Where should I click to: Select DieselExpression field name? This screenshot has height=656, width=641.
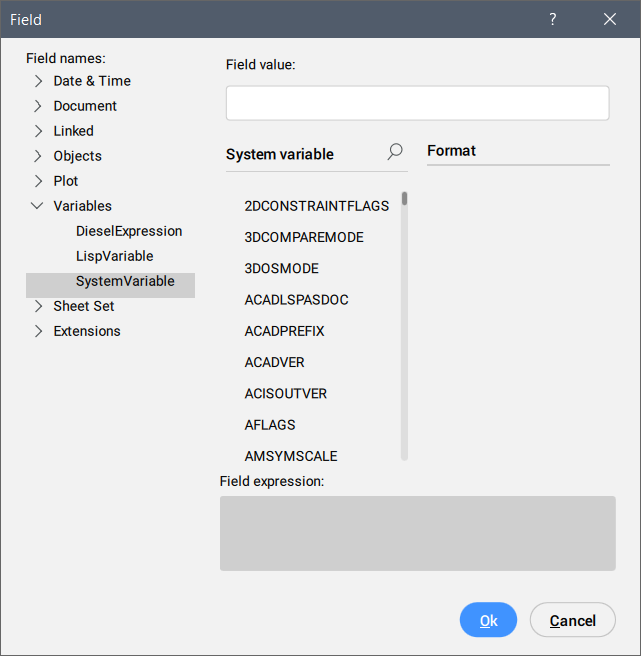click(x=129, y=231)
